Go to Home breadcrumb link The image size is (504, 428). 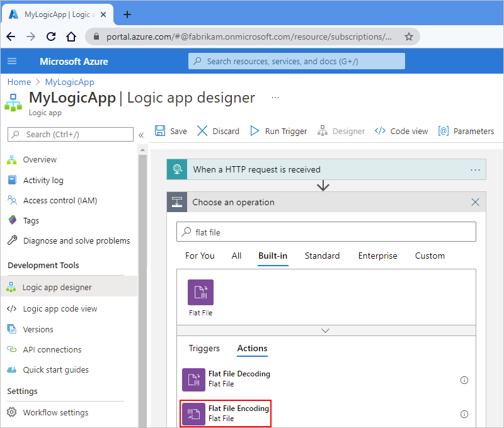pyautogui.click(x=19, y=82)
